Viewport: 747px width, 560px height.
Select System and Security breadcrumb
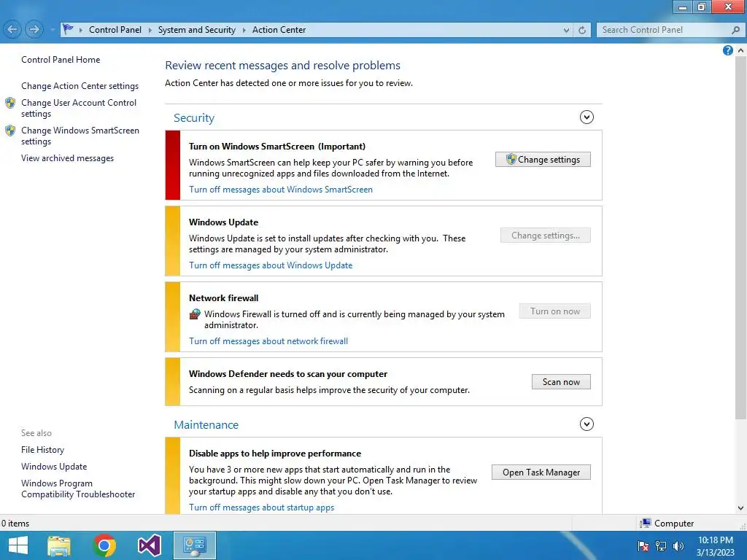click(197, 30)
